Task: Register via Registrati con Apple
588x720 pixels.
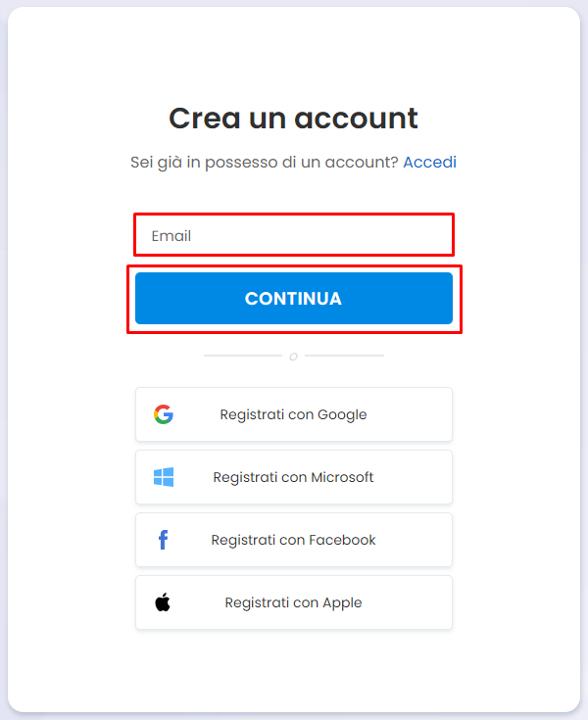Action: point(294,602)
